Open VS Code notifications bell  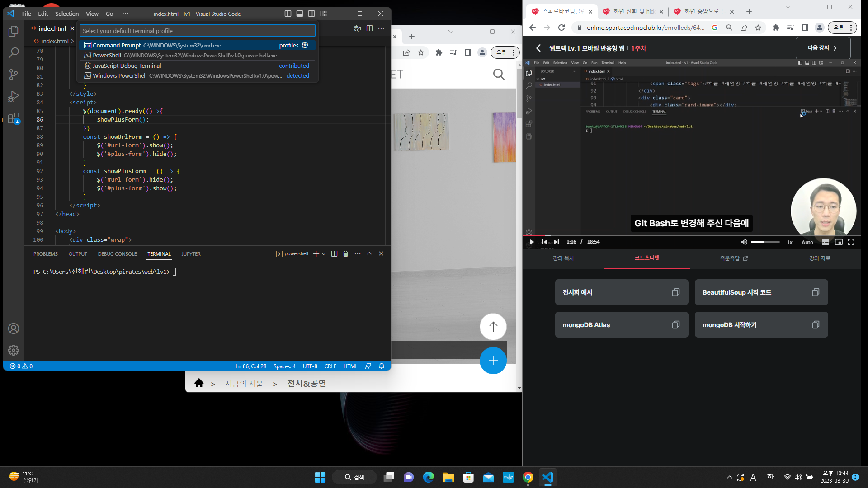[x=382, y=366]
